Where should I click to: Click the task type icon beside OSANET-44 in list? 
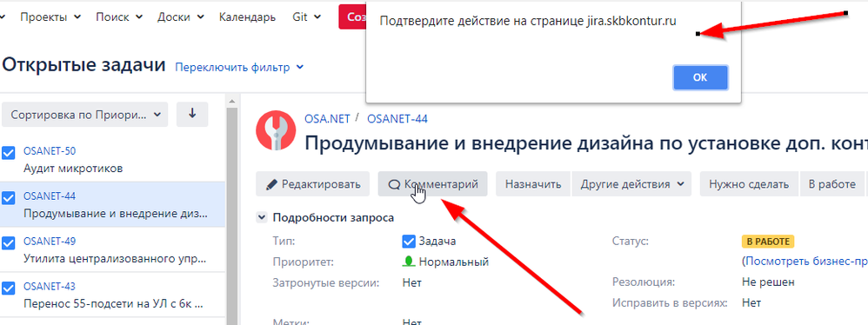(x=9, y=198)
